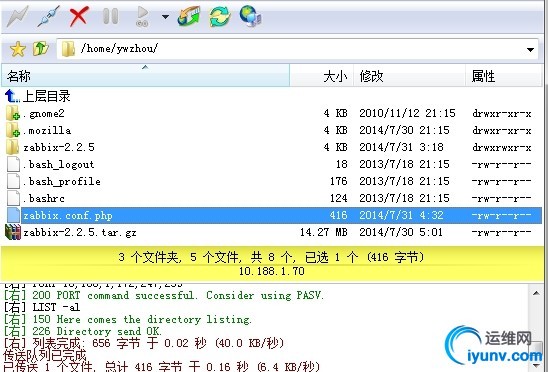Click the zabbix.conf.php file icon

tap(13, 215)
